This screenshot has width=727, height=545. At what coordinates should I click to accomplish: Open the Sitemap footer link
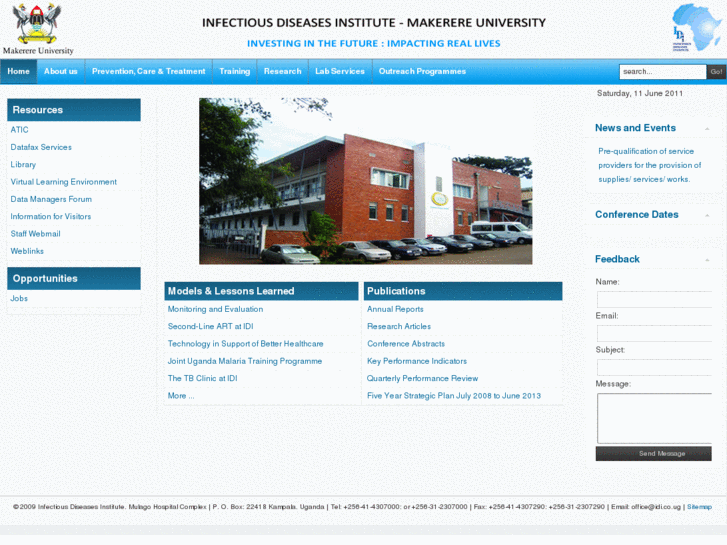[x=699, y=507]
